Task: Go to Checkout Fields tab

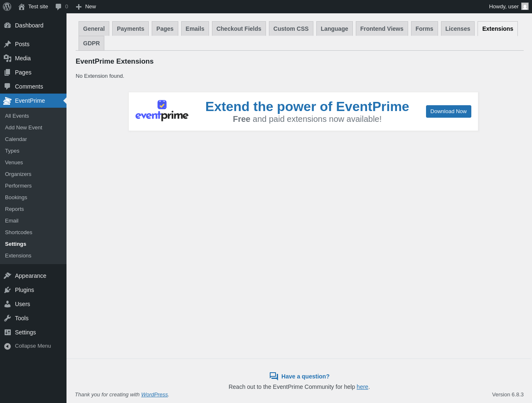Action: tap(239, 29)
